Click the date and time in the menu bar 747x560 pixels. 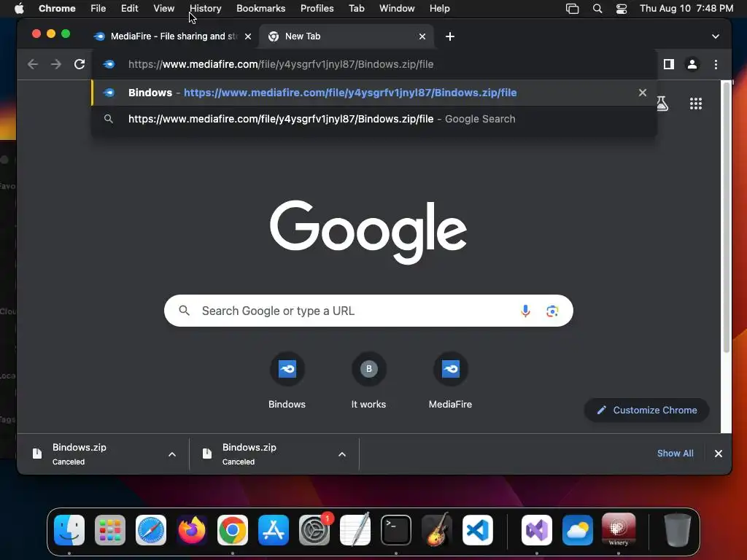pos(686,9)
